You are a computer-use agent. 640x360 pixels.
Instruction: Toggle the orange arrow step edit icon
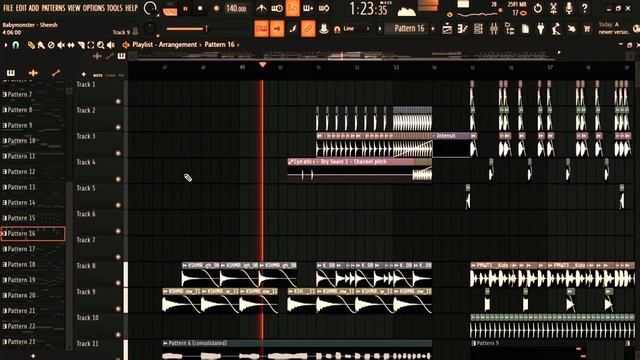pyautogui.click(x=277, y=29)
